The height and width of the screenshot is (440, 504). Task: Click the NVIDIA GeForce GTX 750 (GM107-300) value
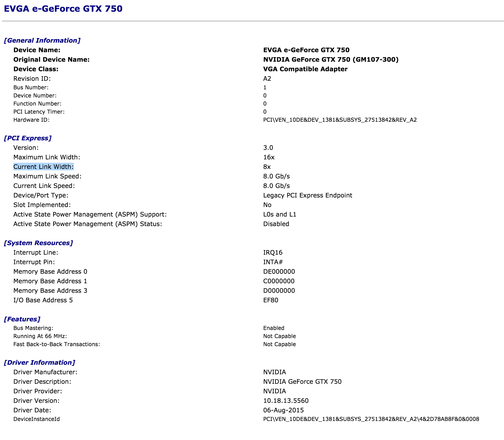(331, 60)
